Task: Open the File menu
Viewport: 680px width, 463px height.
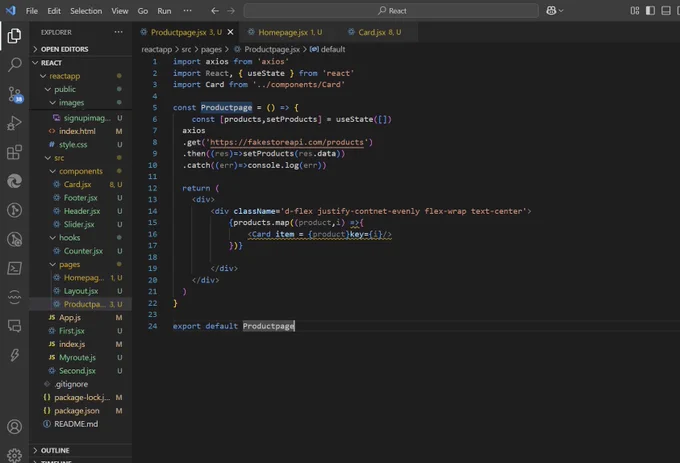Action: click(x=32, y=11)
